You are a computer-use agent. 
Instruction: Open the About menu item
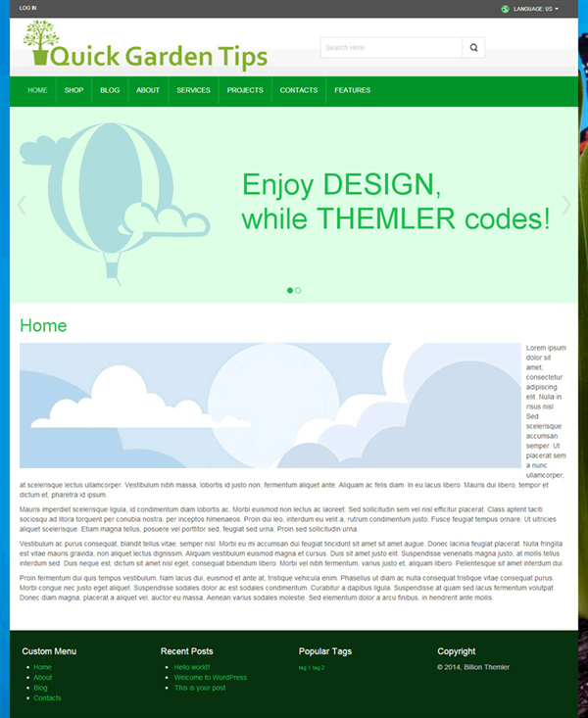(148, 90)
